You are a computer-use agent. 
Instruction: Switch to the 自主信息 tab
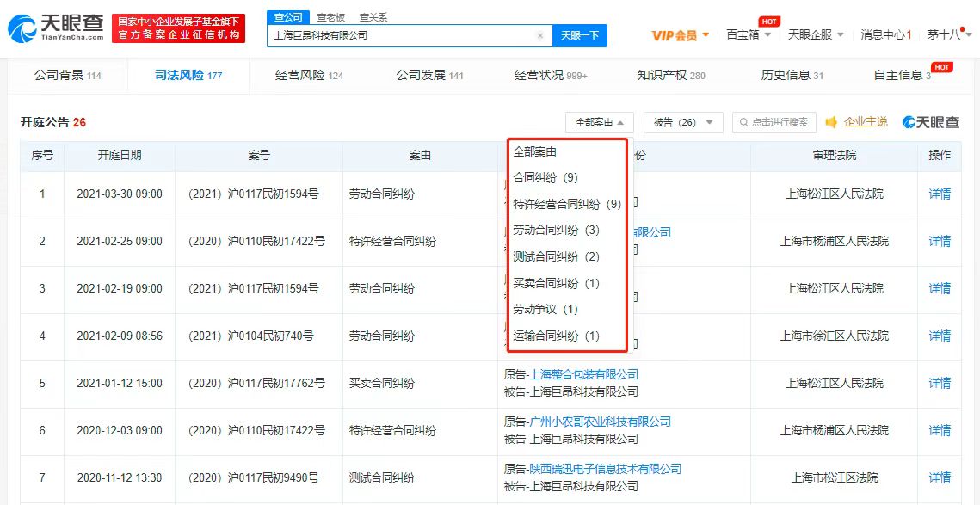(902, 76)
